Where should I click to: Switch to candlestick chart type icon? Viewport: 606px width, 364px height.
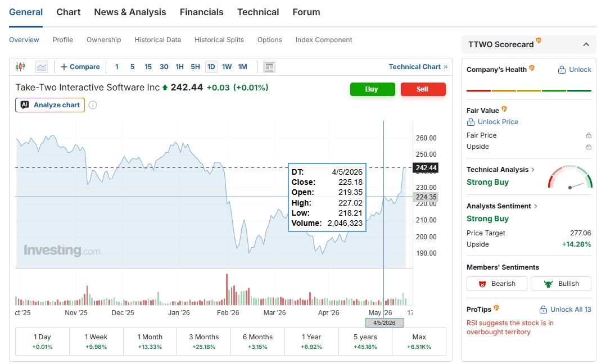pos(20,67)
